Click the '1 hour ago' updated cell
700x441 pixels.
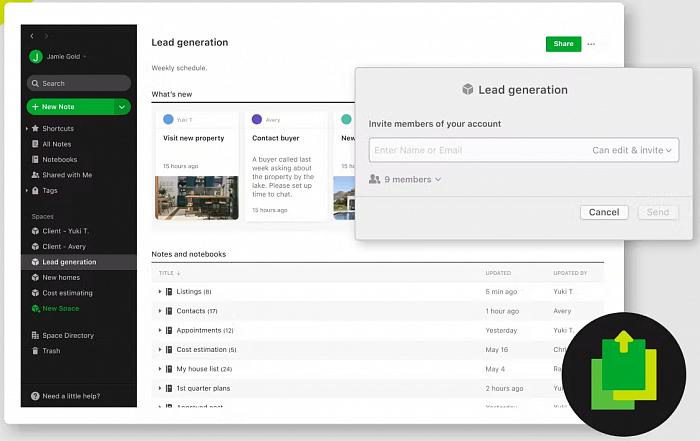(x=502, y=311)
